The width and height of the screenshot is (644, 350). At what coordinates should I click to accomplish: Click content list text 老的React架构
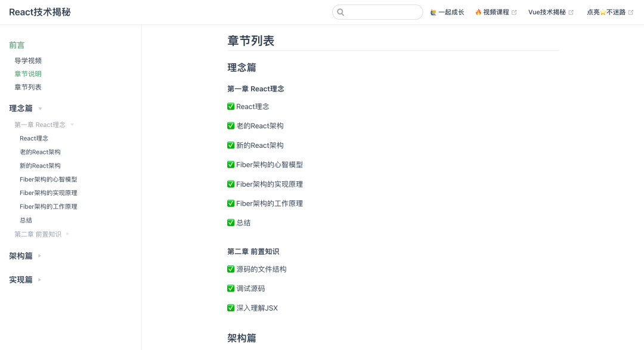(x=260, y=126)
